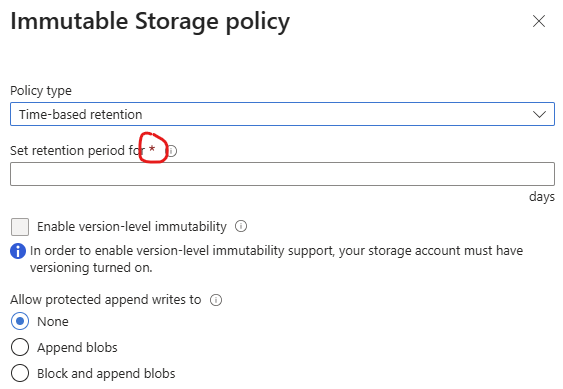Select the None radio button

(x=20, y=321)
